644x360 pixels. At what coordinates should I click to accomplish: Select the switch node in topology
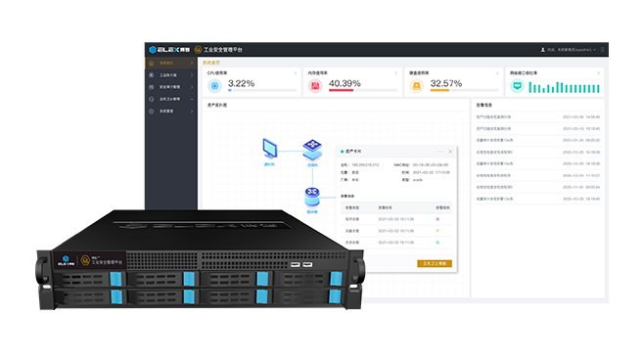(312, 151)
